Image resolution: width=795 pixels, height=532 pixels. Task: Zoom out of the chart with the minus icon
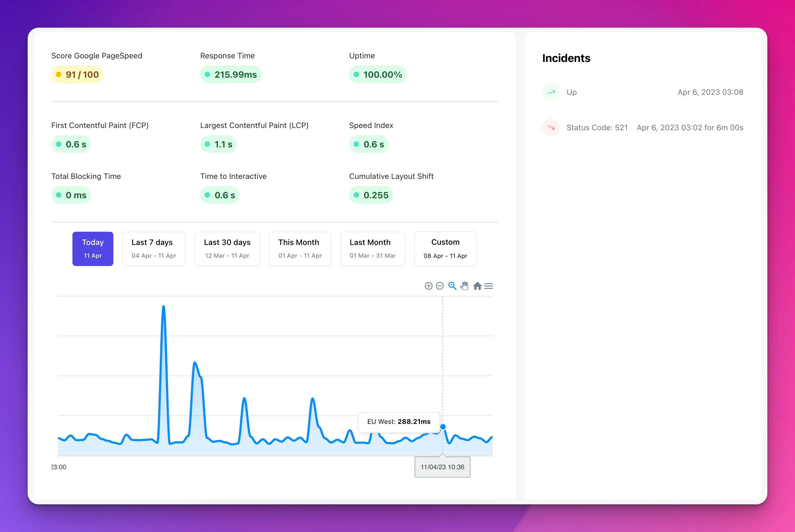click(x=440, y=286)
